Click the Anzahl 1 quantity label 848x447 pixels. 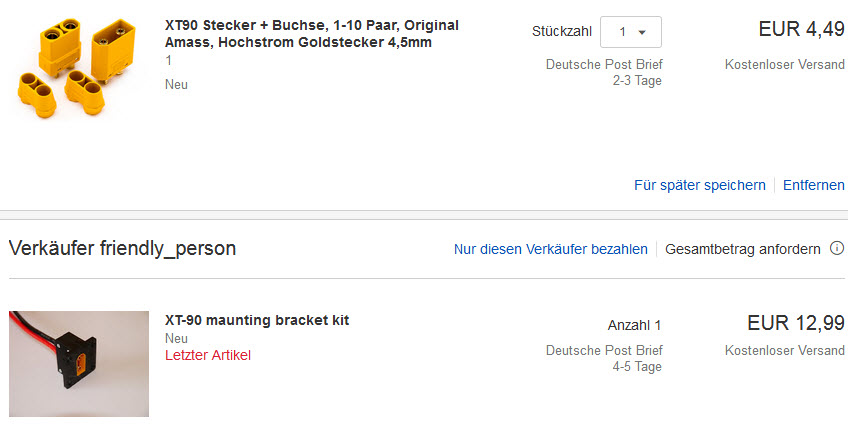(634, 325)
